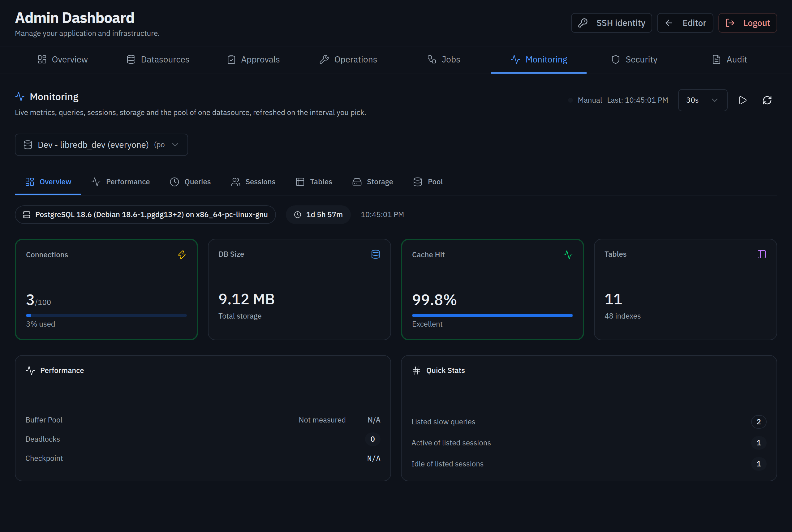The width and height of the screenshot is (792, 532).
Task: Open the Pool sub-tab
Action: click(428, 182)
